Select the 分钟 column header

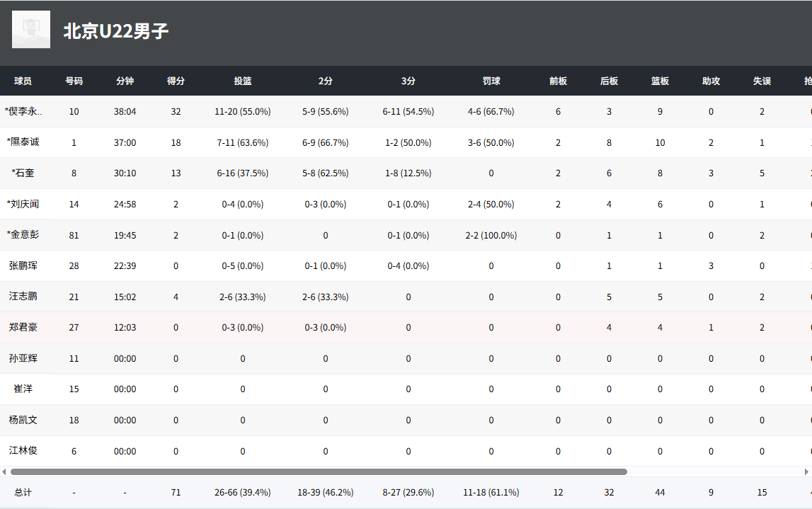pos(125,81)
